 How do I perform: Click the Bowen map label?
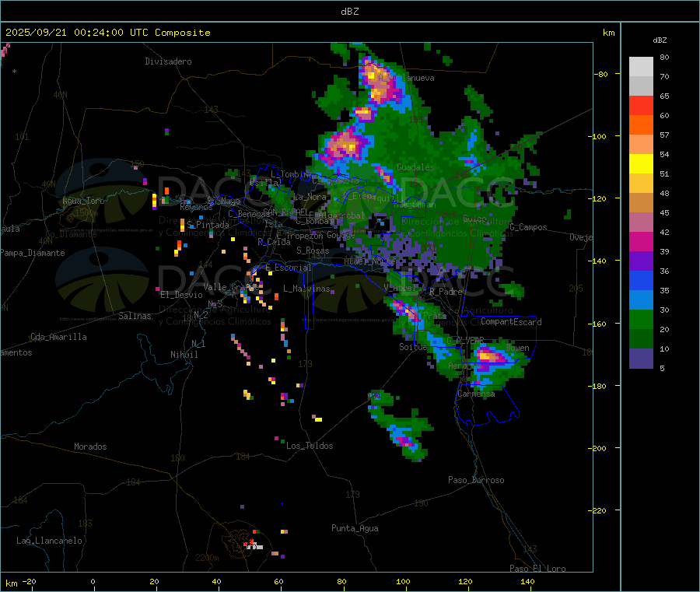tap(518, 349)
